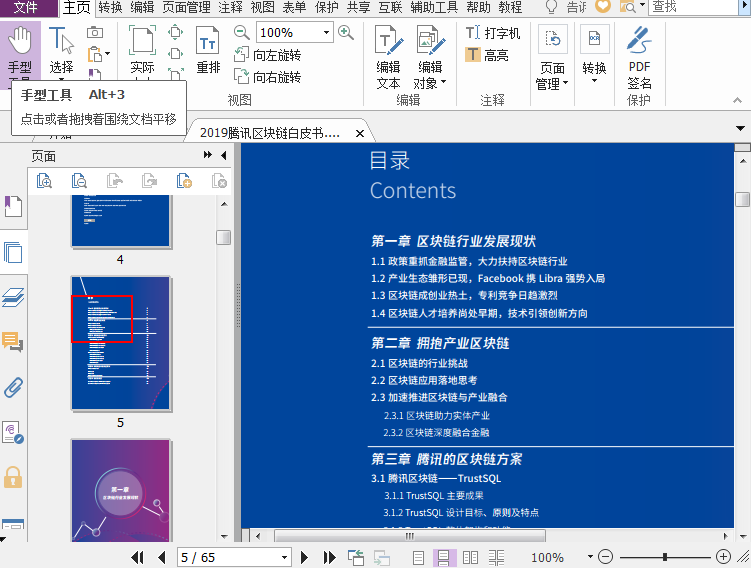Open the 5 / 65 page number dropdown
The height and width of the screenshot is (568, 751).
coord(284,557)
